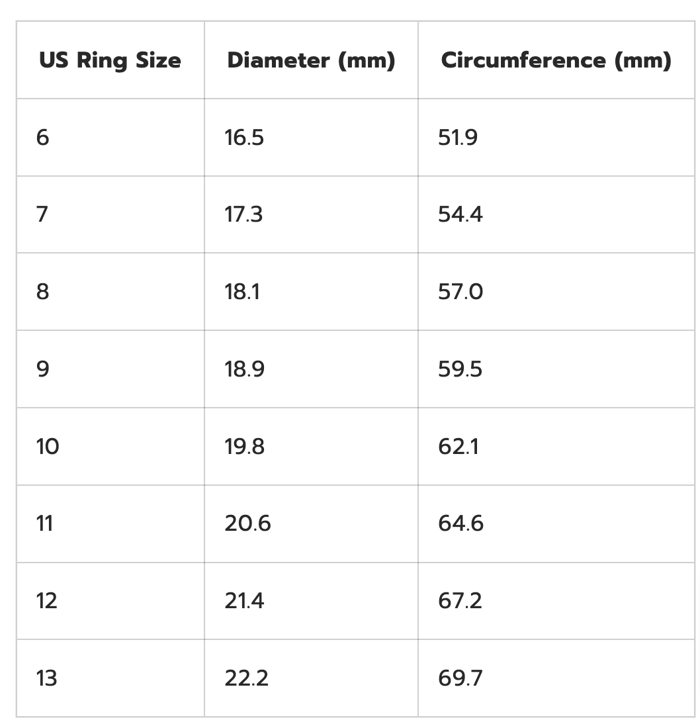This screenshot has height=728, width=700.
Task: Select the 18.1 diameter cell
Action: (242, 292)
